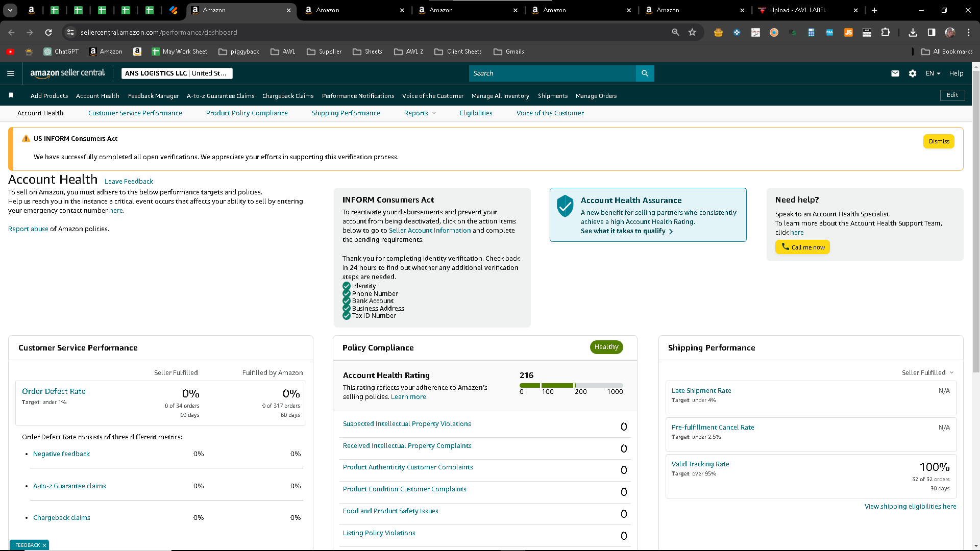Switch to the Shipping Performance tab
Screen dimensions: 980x551
click(x=346, y=113)
